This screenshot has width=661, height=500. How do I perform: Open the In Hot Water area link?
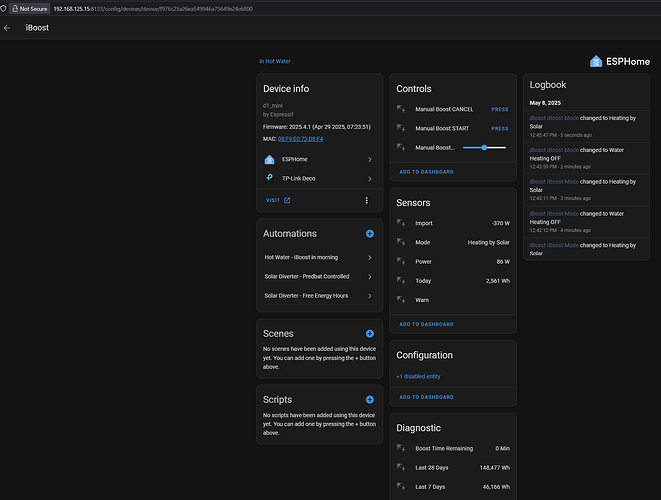275,61
